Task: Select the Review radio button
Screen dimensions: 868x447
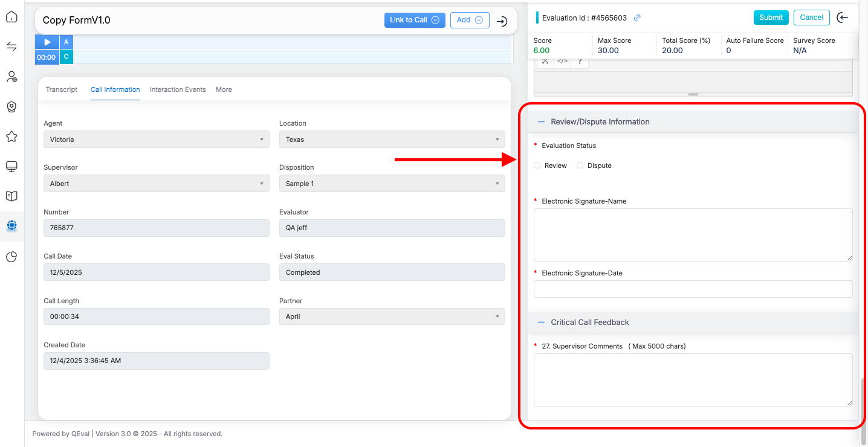Action: pos(537,166)
